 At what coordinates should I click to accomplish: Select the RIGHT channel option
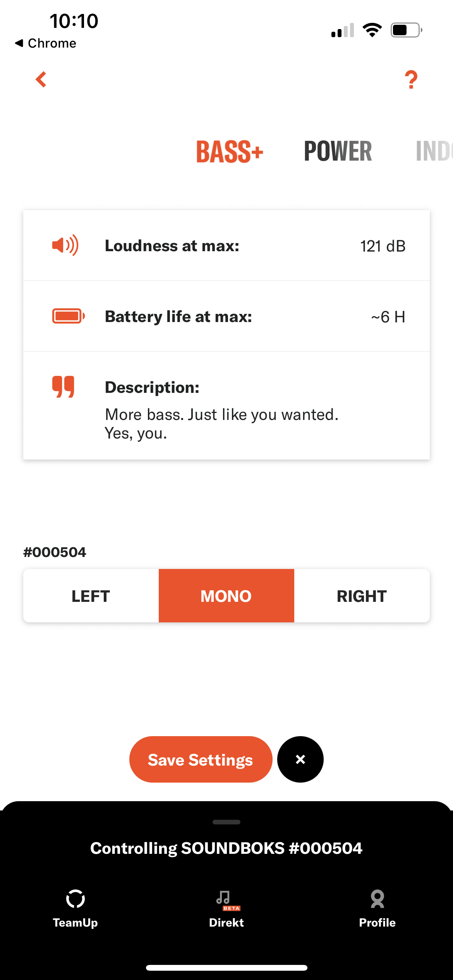(x=362, y=596)
